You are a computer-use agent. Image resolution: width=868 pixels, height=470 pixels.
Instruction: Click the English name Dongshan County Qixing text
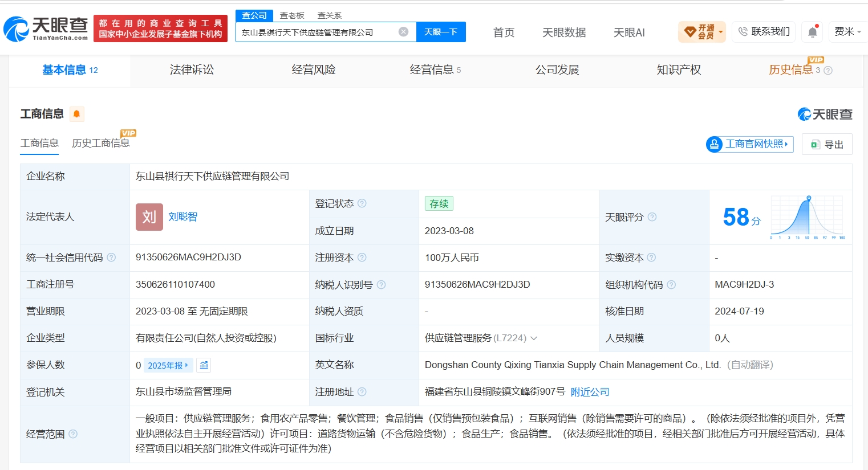point(573,365)
